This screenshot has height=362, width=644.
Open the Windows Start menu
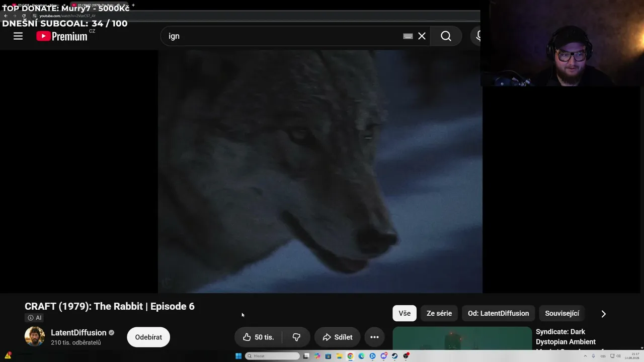click(x=238, y=356)
